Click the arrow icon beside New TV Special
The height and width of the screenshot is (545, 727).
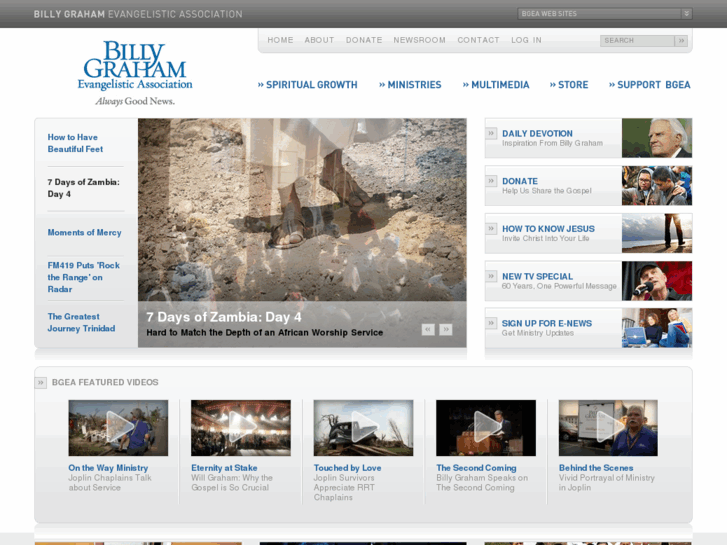[491, 276]
